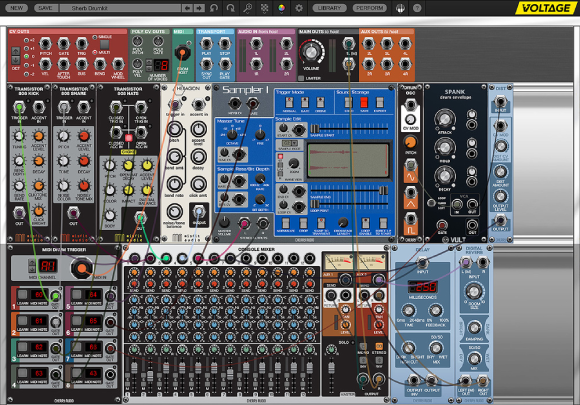The width and height of the screenshot is (580, 405).
Task: Click the number of voices display
Action: pos(161,66)
